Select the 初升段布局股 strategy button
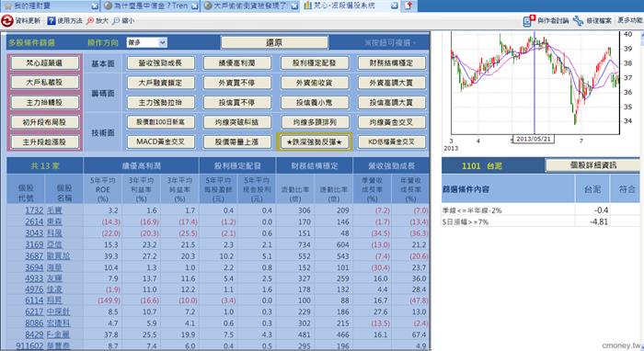The image size is (644, 351). pyautogui.click(x=44, y=122)
